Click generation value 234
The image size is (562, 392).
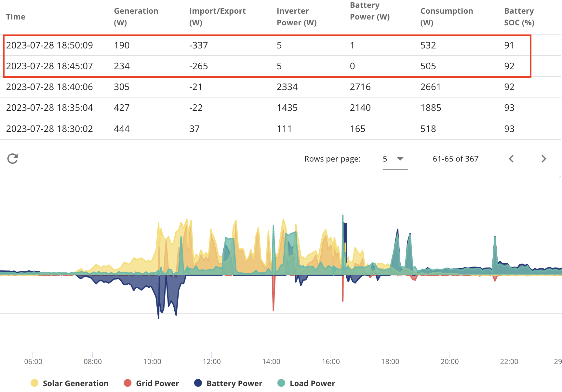[x=122, y=66]
